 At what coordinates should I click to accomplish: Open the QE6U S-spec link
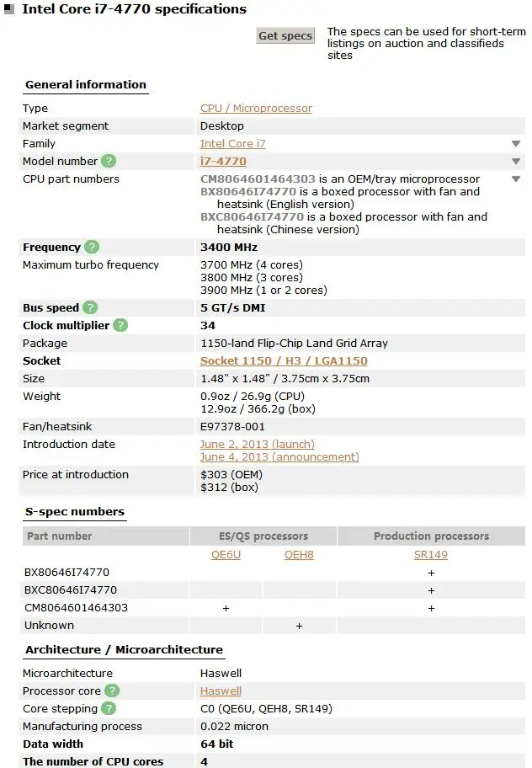point(226,555)
